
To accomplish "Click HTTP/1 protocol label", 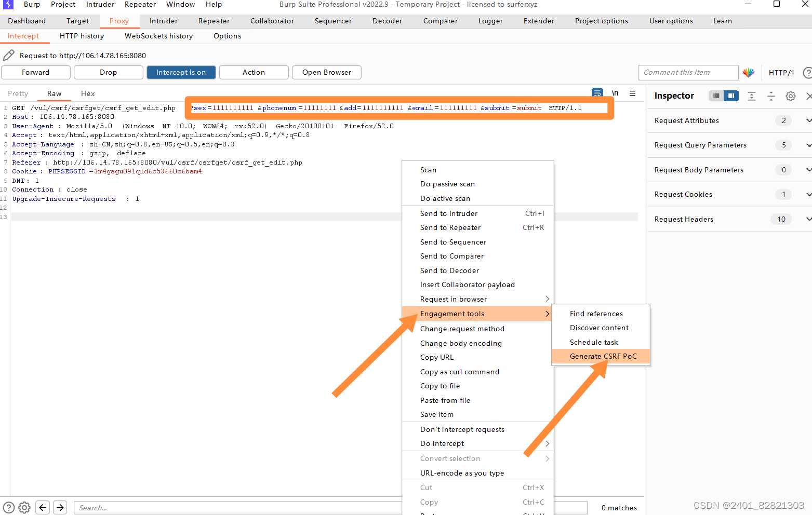I will coord(781,73).
